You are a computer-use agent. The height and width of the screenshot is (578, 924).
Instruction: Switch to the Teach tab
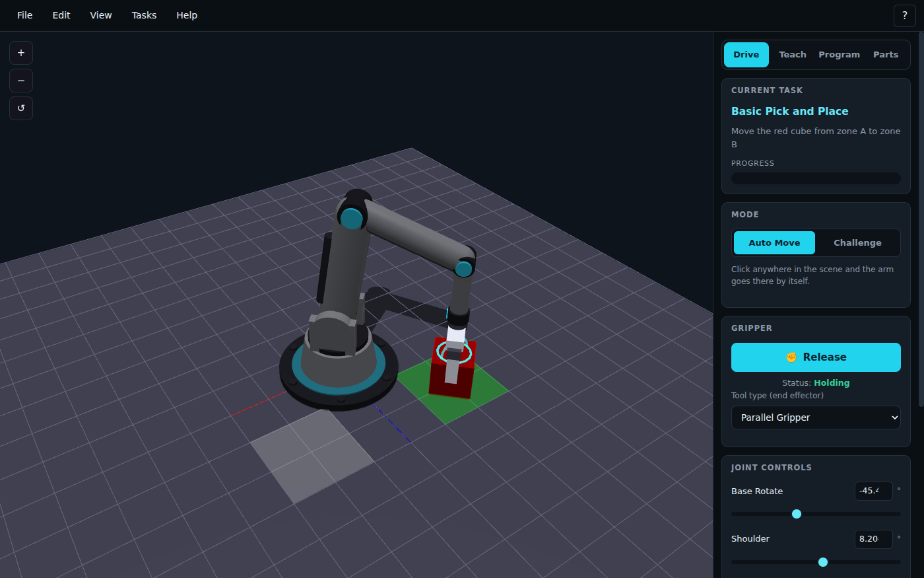tap(793, 55)
